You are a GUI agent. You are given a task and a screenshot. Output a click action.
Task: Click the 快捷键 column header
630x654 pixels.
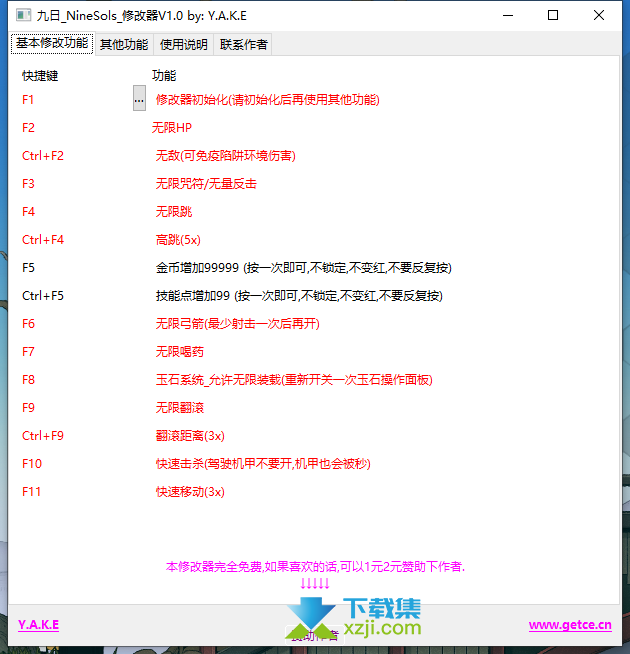(40, 75)
